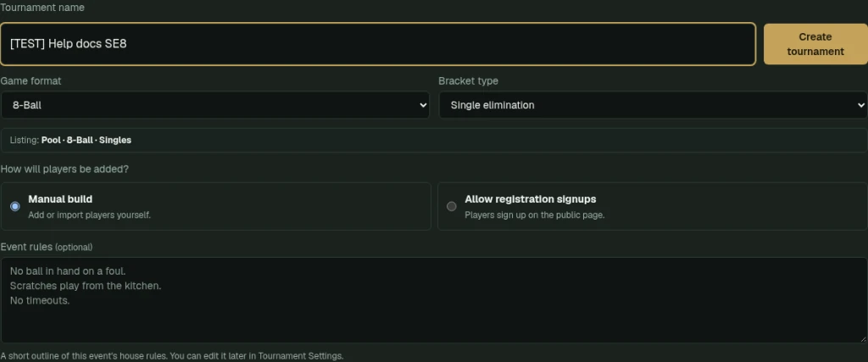
Task: Click the Listing: Pool · 8-Ball · Singles text
Action: (x=70, y=140)
